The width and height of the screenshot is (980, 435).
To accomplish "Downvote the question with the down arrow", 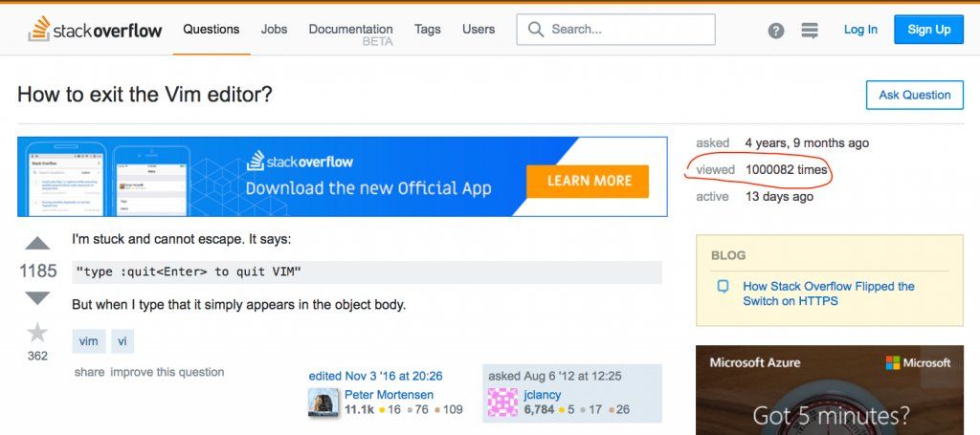I will 37,297.
